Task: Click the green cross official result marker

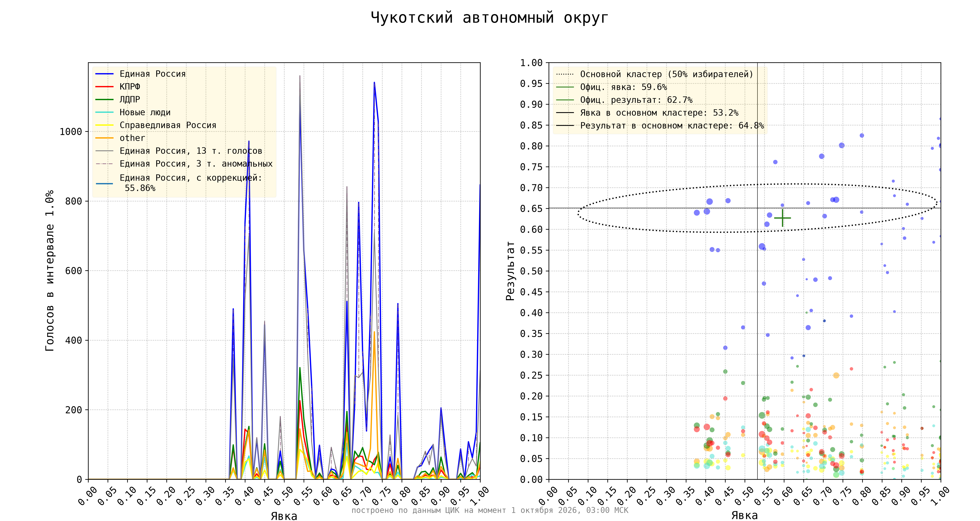Action: tap(782, 218)
